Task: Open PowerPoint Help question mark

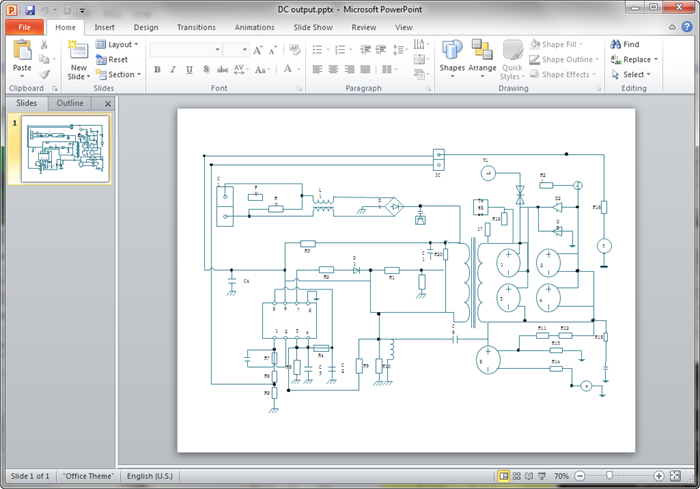Action: (688, 28)
